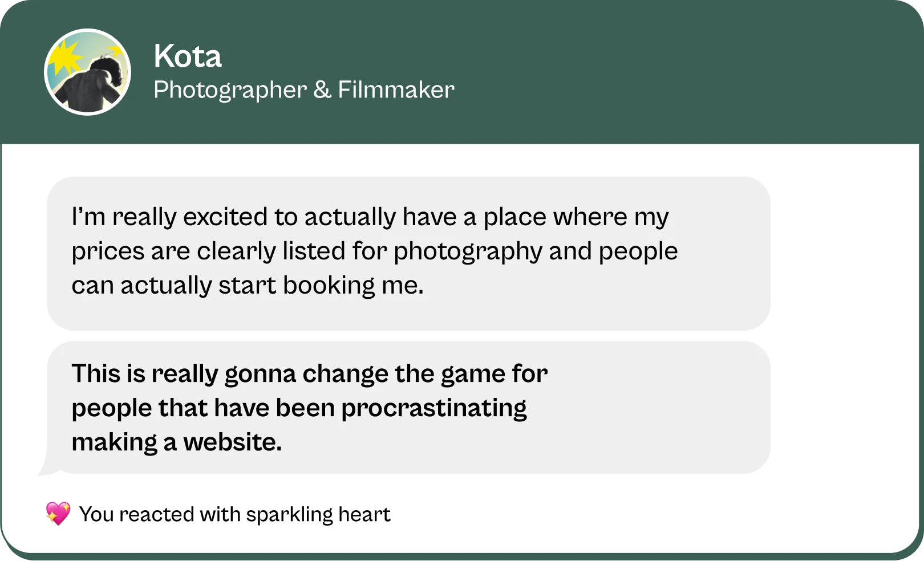Click Kota's circular profile avatar
924x561 pixels.
[x=88, y=72]
